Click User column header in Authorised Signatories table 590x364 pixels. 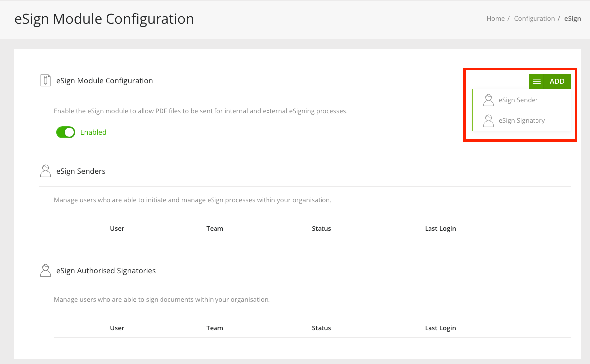pos(117,328)
